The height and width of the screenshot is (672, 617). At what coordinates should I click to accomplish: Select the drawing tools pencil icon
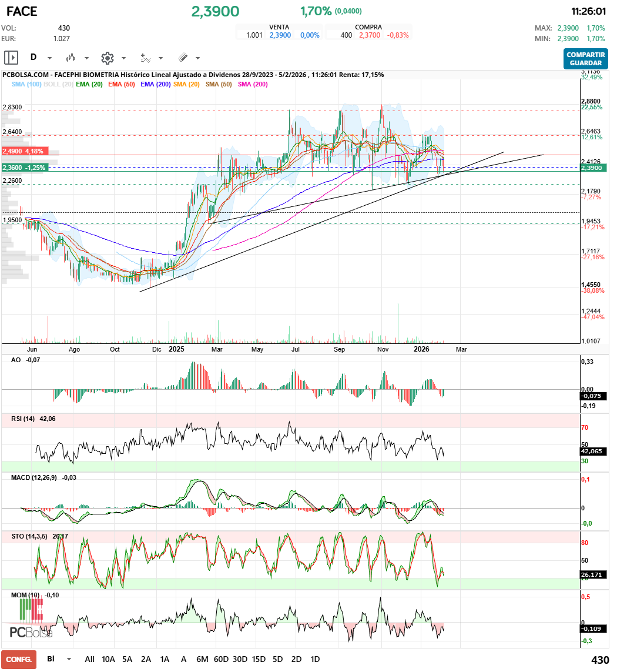(x=182, y=58)
